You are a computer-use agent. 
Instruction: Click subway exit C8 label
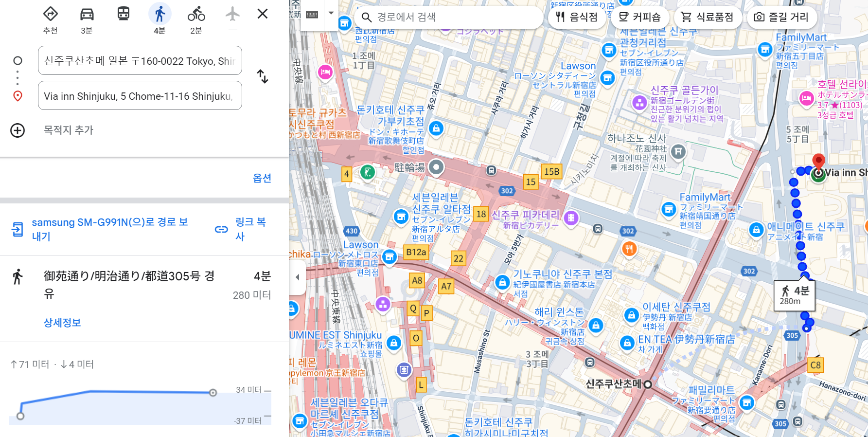(x=815, y=365)
